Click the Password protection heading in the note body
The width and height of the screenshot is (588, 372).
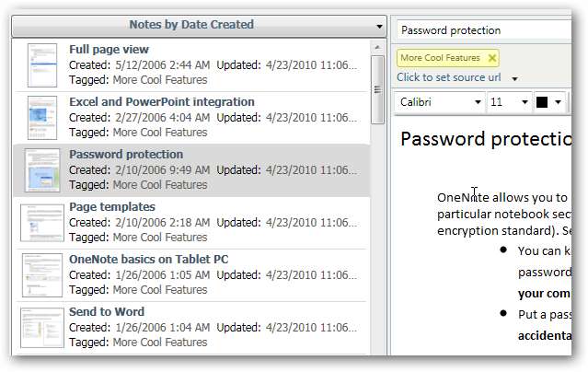[486, 140]
